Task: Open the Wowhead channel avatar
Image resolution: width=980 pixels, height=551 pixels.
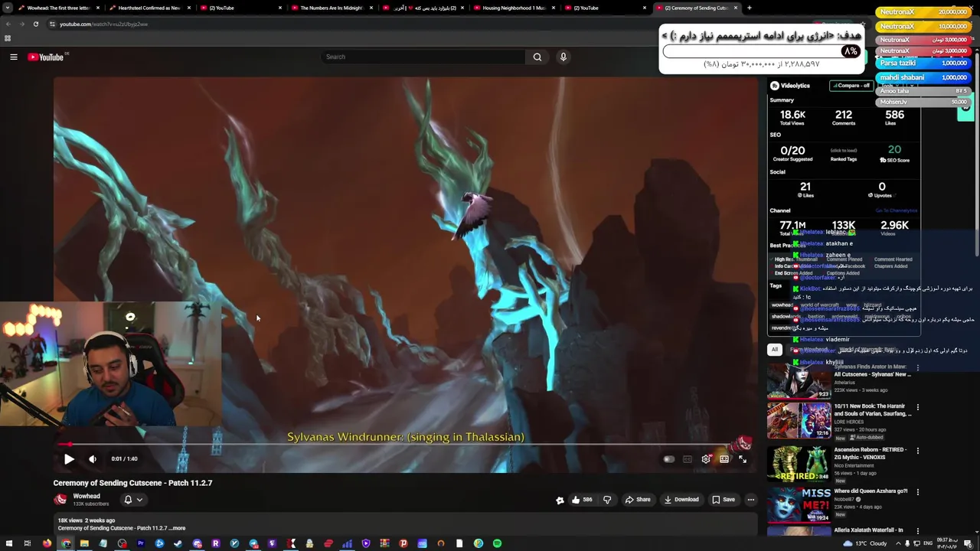Action: (60, 500)
